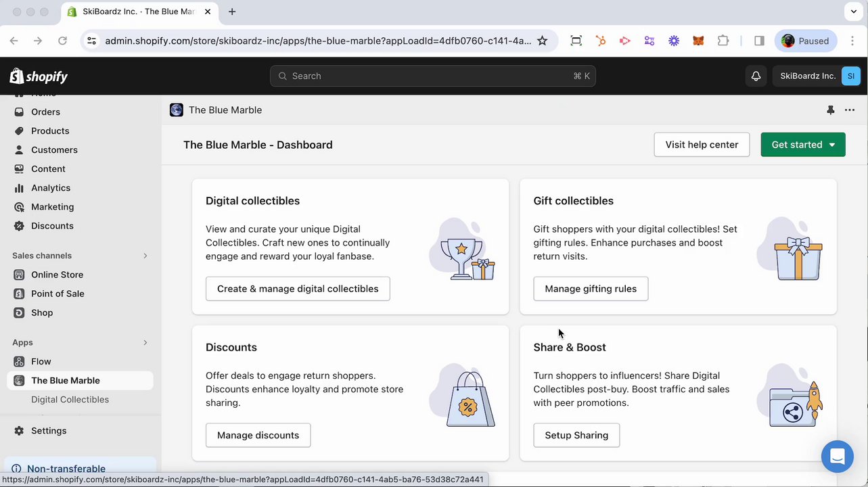
Task: Click Create & manage digital collectibles
Action: click(x=298, y=289)
